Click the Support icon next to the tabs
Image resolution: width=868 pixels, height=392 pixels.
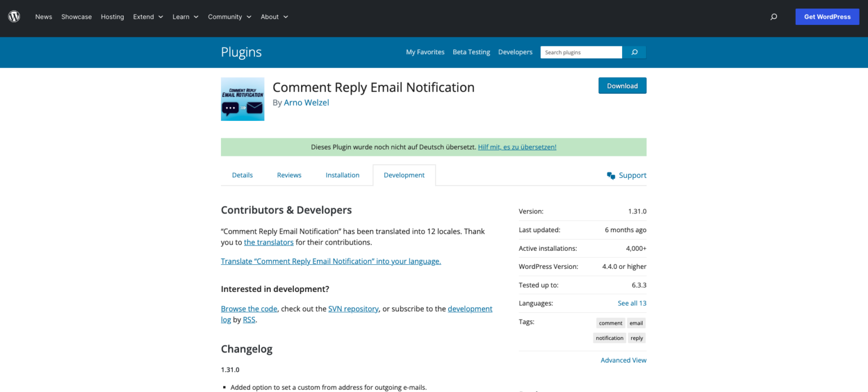point(611,175)
